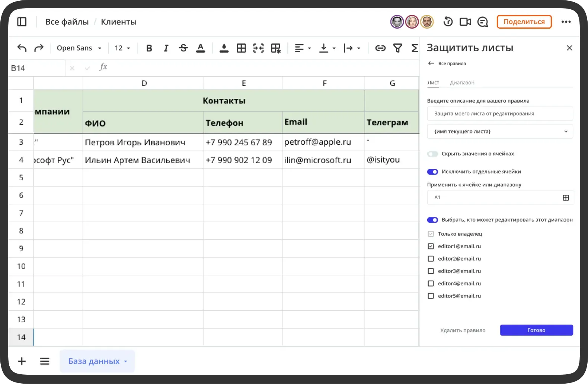Screen dimensions: 588x384
Task: Check the editor2@email.ru checkbox
Action: [431, 259]
